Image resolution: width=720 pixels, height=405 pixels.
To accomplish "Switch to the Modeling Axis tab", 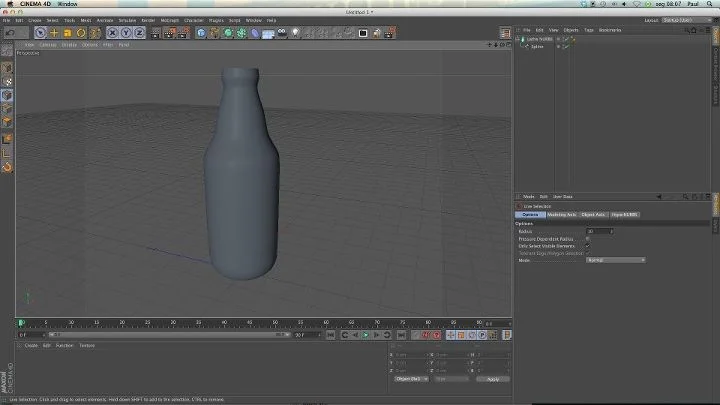I will (x=562, y=215).
